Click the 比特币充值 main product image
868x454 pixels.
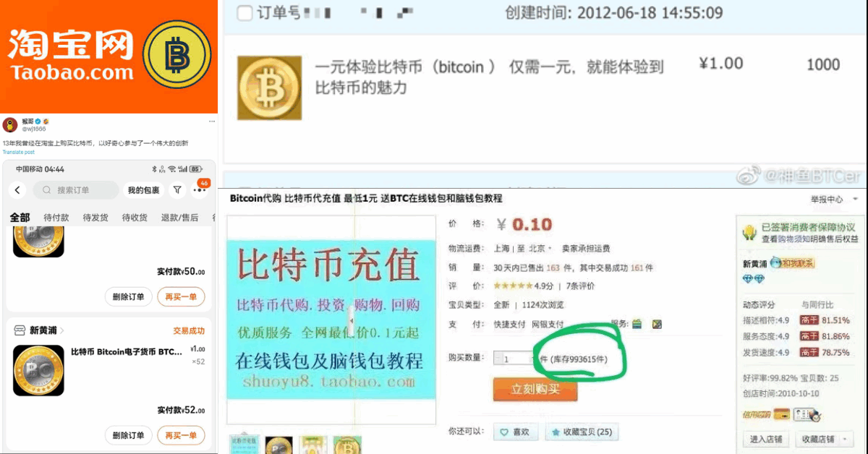click(331, 320)
